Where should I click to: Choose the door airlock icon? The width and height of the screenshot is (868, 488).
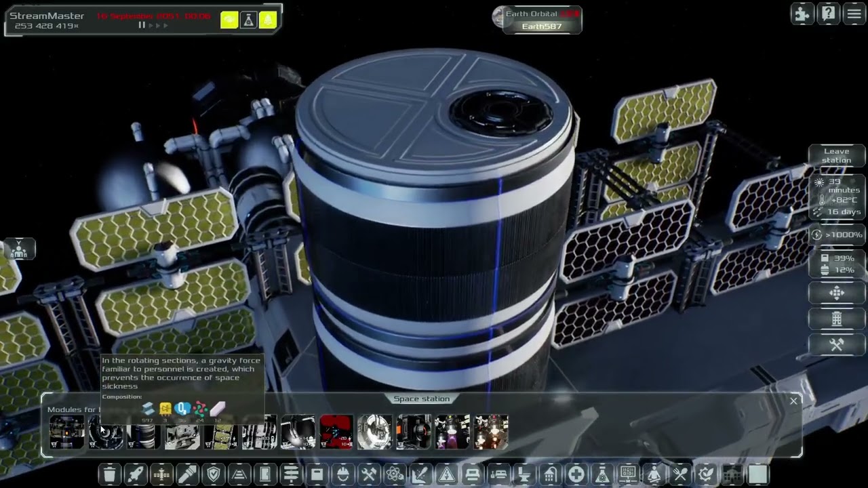pos(265,474)
